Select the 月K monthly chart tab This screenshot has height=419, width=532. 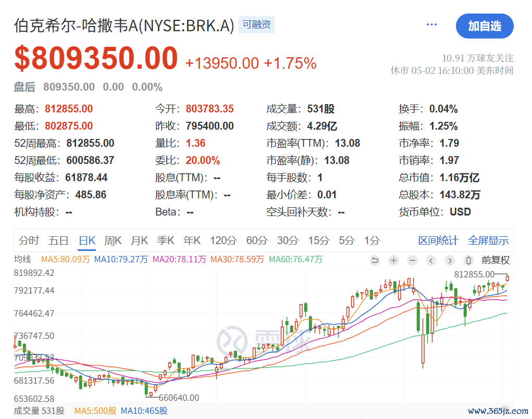[139, 240]
